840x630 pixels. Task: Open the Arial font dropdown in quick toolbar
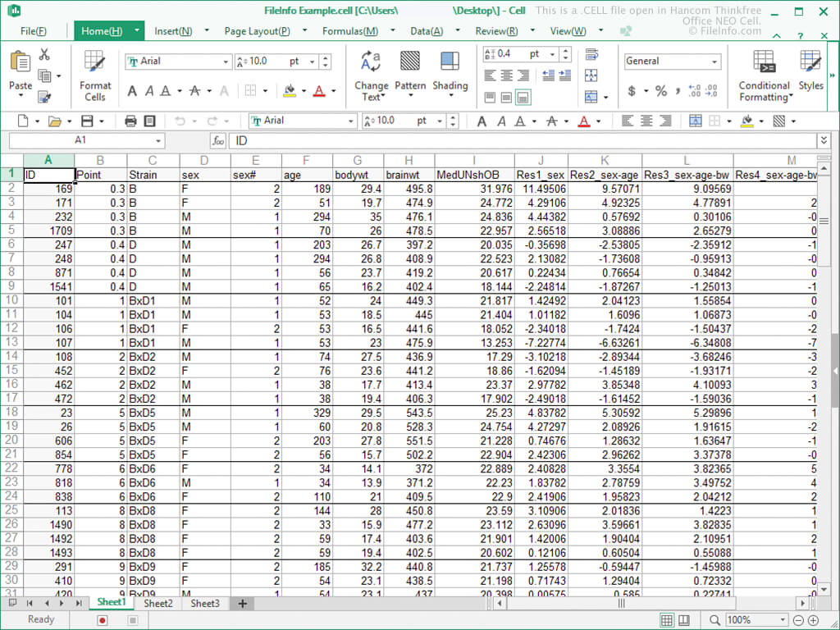tap(351, 121)
